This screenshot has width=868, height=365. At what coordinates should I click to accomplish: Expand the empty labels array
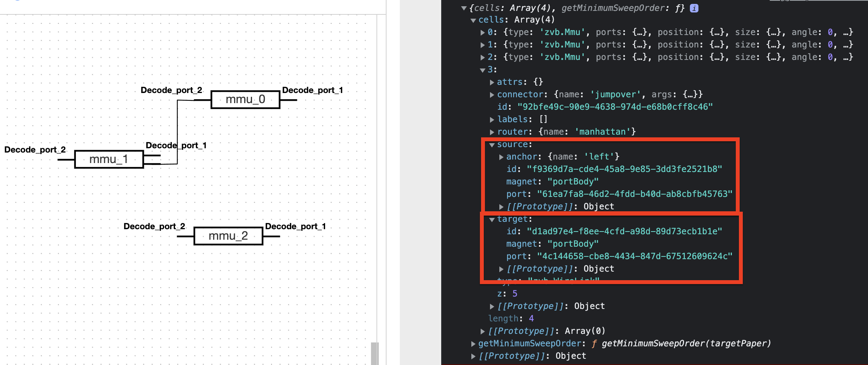[x=492, y=119]
